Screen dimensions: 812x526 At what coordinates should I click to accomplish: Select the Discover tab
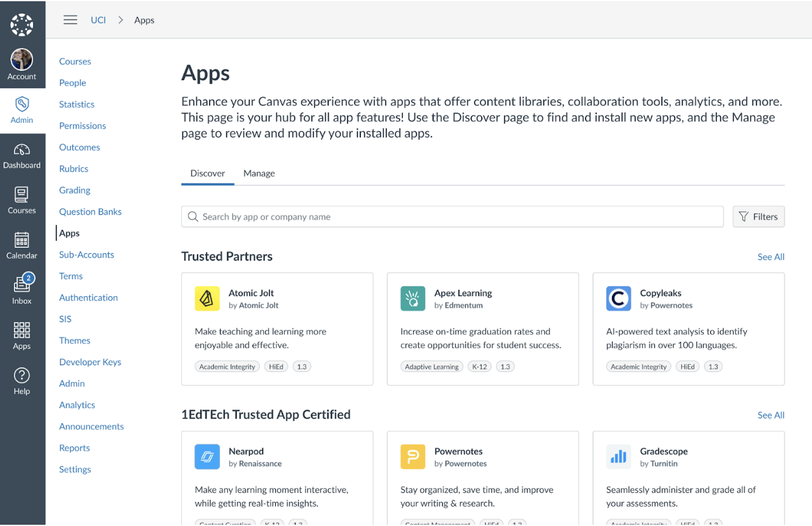[x=208, y=173]
